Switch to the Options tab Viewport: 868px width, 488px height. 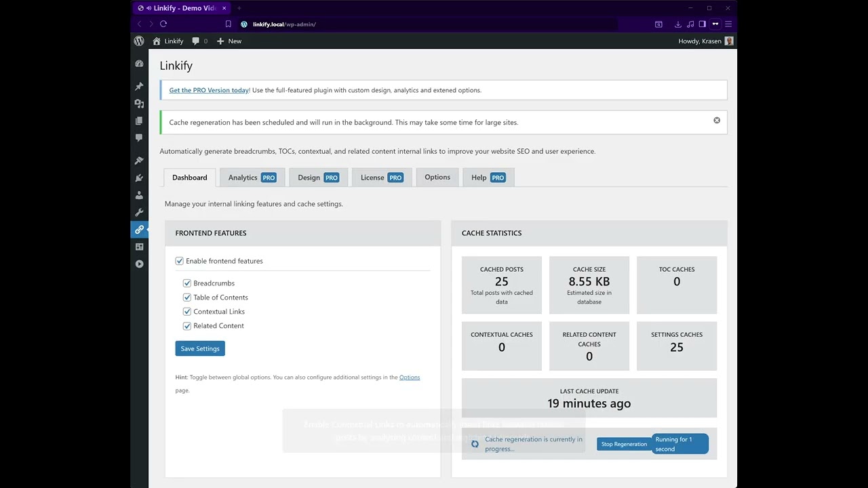coord(437,178)
